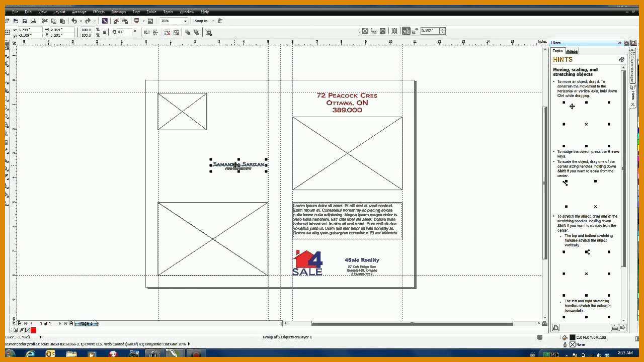Switch to the Topics tab in Hints

[558, 51]
